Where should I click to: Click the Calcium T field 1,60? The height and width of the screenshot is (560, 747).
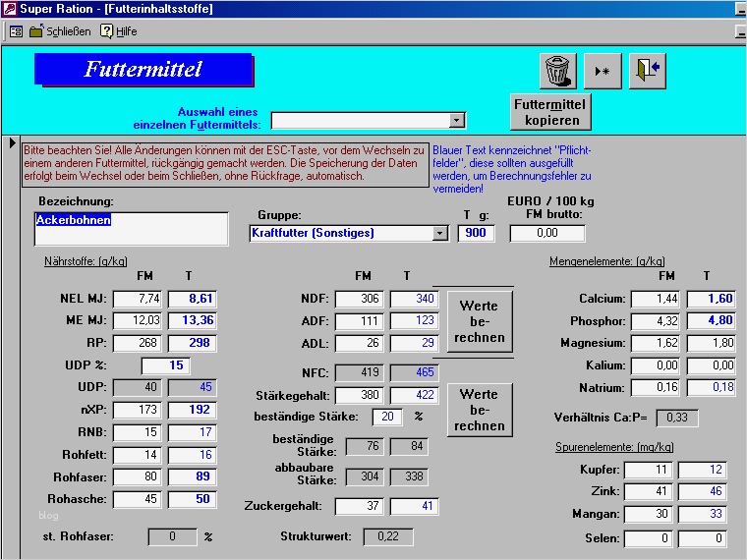point(711,299)
